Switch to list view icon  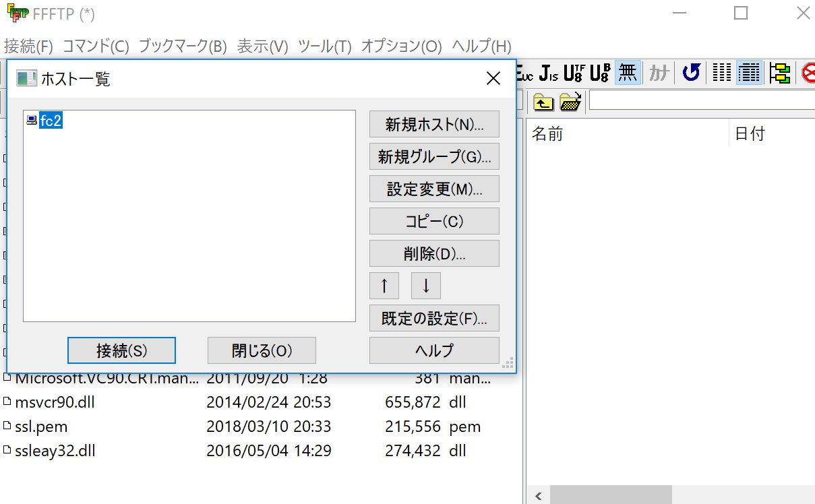click(x=722, y=73)
